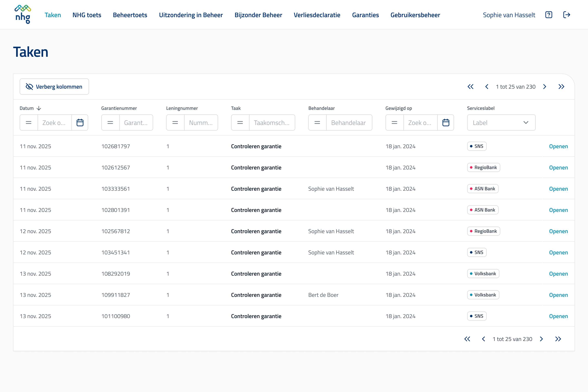The width and height of the screenshot is (588, 392).
Task: Click the Behandelaar search input field
Action: 349,122
